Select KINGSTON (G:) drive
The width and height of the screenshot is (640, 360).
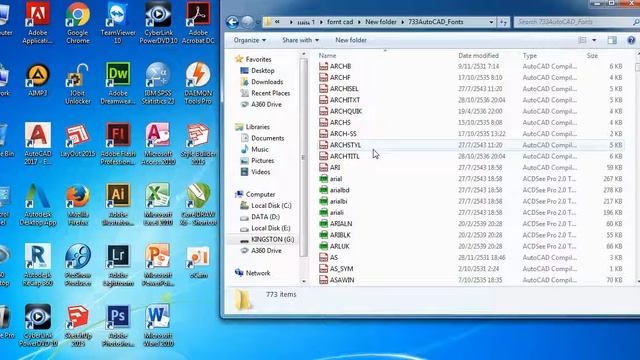click(x=272, y=240)
